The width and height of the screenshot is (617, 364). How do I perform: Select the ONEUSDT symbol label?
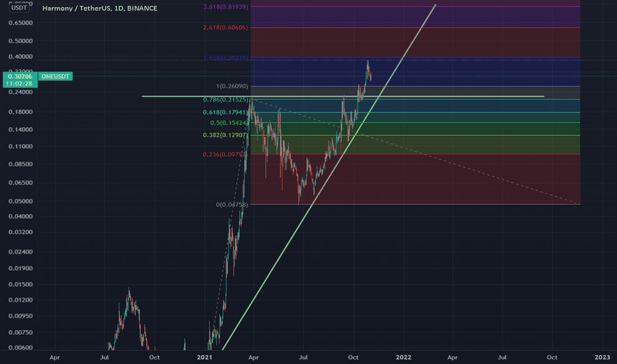[x=55, y=76]
